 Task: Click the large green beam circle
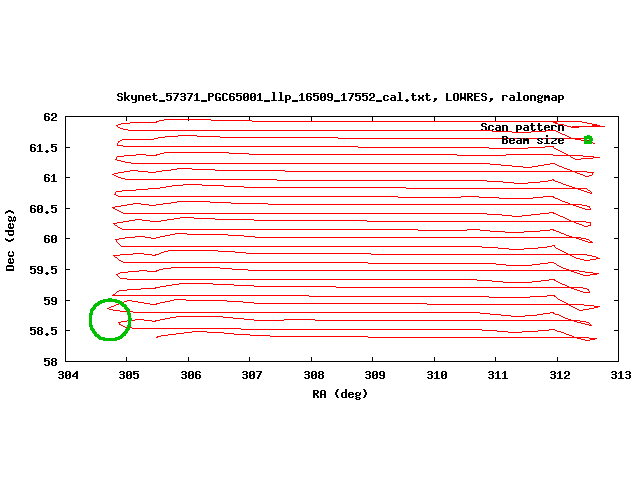tap(110, 320)
